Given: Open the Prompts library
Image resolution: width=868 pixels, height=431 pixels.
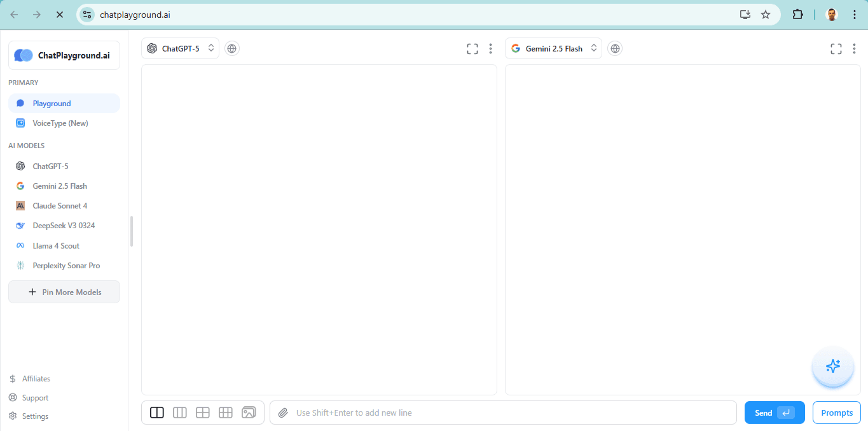Looking at the screenshot, I should tap(836, 413).
